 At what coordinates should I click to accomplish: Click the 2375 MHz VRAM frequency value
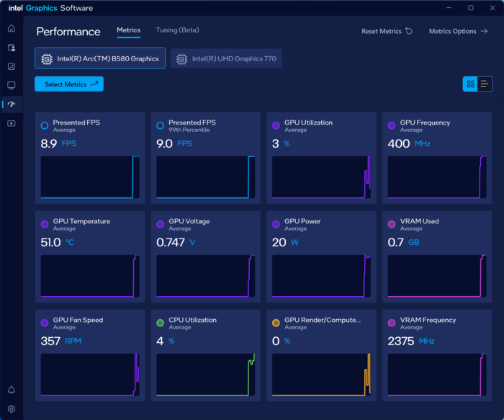coord(411,341)
